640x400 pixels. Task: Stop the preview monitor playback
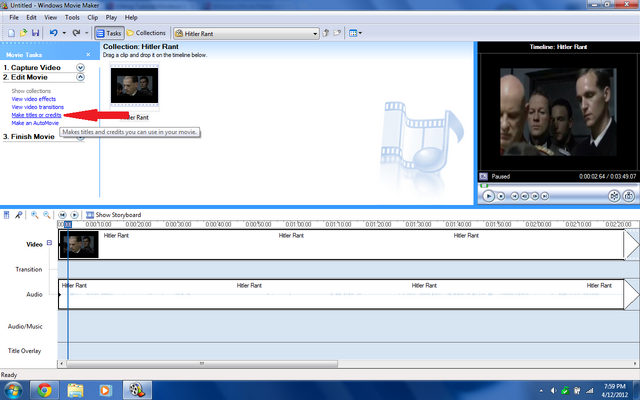(501, 196)
